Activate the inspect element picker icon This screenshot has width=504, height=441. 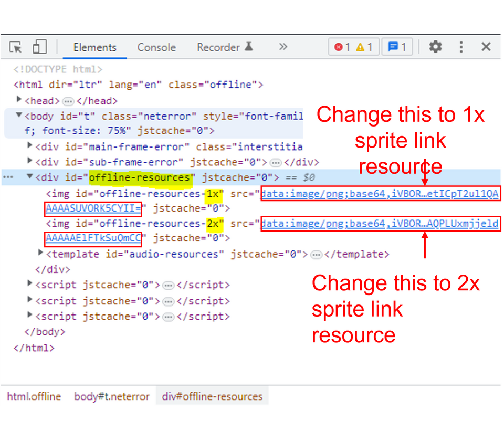[x=16, y=47]
